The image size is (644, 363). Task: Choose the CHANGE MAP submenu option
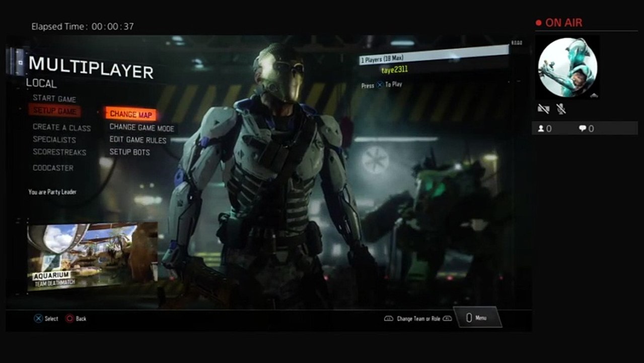[131, 114]
